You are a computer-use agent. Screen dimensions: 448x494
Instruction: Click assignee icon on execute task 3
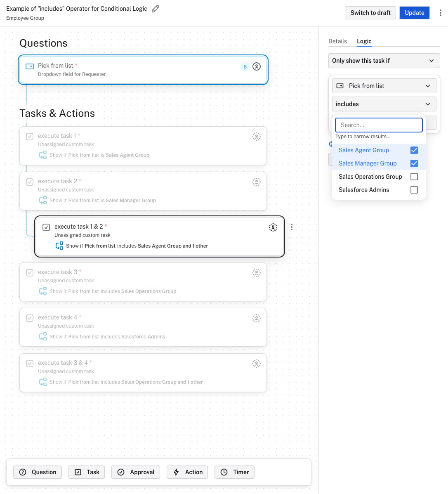(x=257, y=273)
